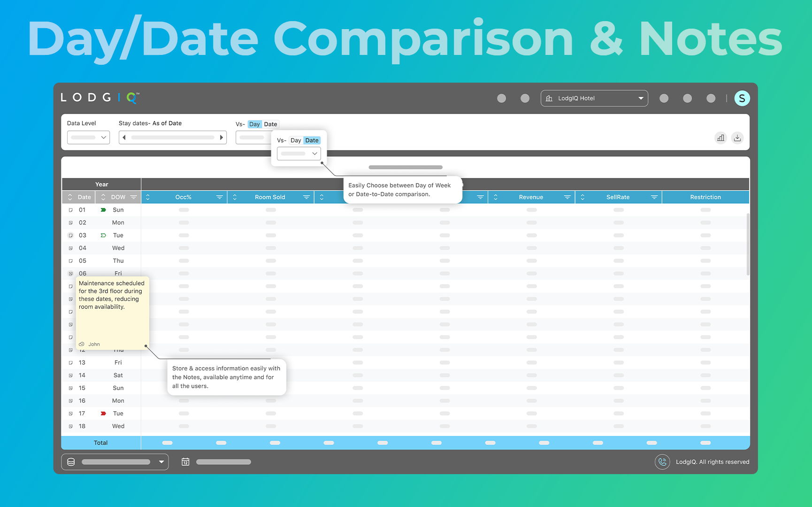The width and height of the screenshot is (812, 507).
Task: Click the calendar icon in the footer
Action: click(x=185, y=462)
